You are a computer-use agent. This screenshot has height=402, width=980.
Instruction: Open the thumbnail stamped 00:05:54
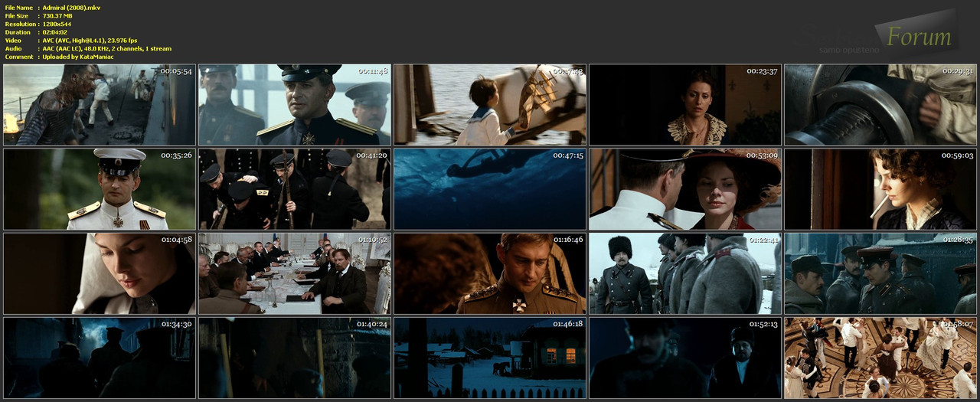pos(100,105)
